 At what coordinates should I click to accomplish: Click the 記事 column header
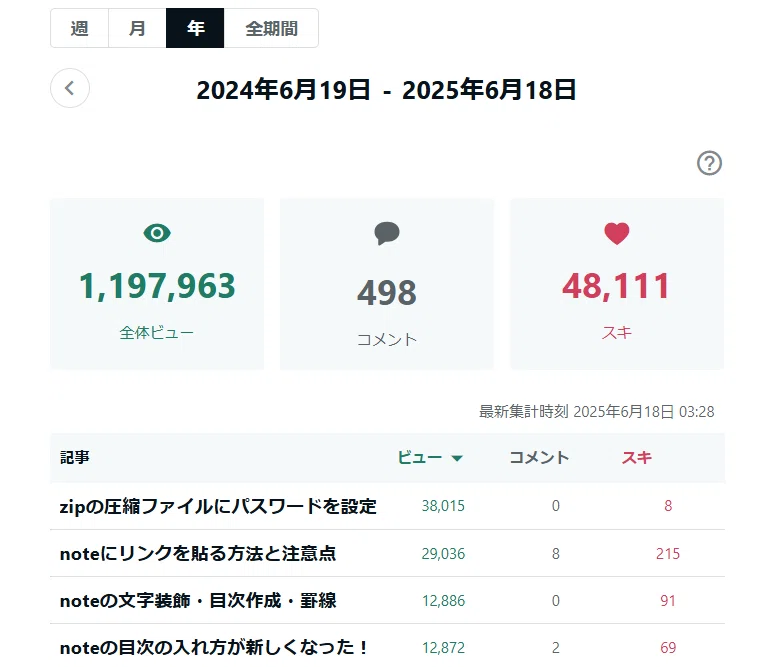click(75, 457)
